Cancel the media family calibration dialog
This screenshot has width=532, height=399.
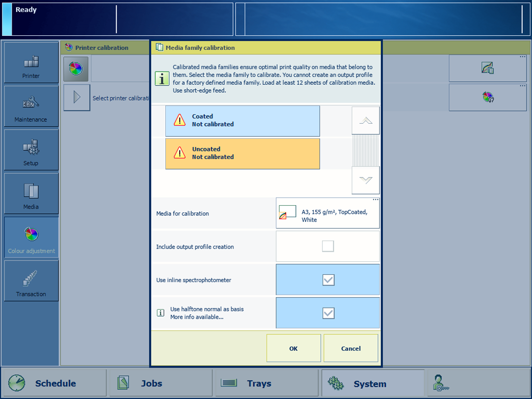351,348
